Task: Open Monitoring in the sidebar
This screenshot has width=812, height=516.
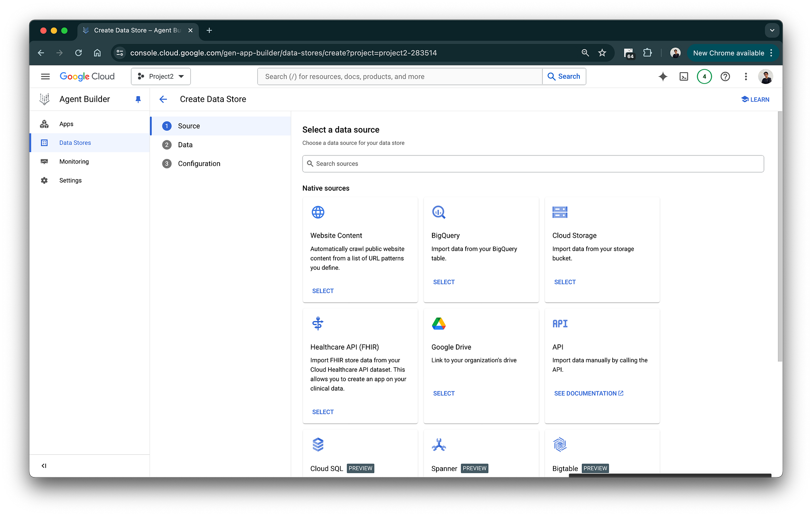Action: [x=74, y=161]
